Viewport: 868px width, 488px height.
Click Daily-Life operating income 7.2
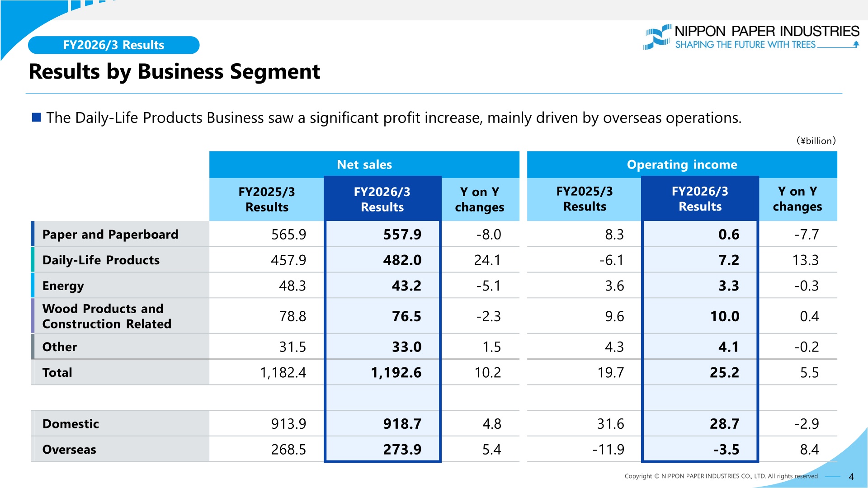[729, 260]
